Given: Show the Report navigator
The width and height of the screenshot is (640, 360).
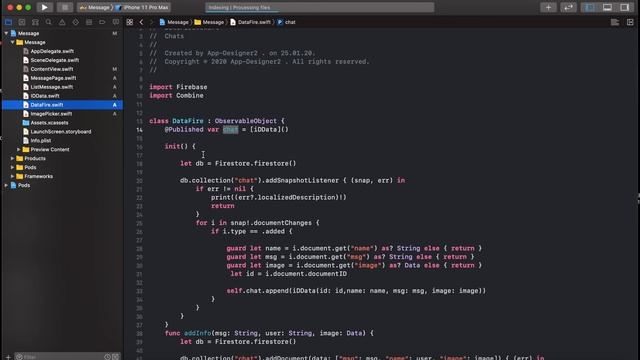Looking at the screenshot, I should 116,22.
